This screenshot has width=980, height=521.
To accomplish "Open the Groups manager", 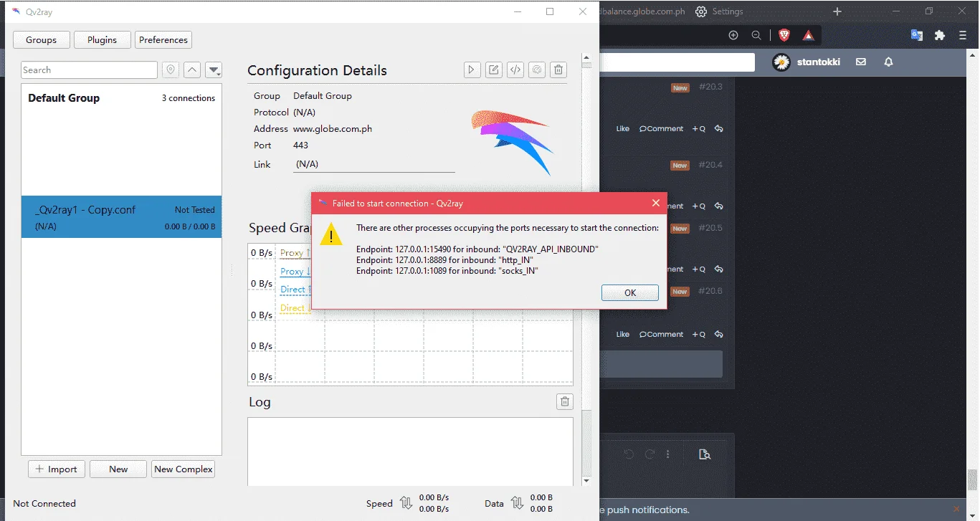I will [x=41, y=40].
